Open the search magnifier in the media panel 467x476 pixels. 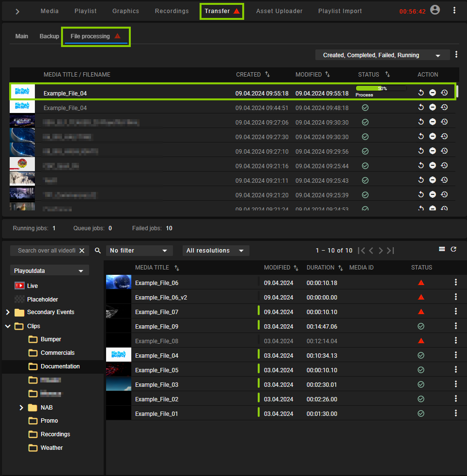pos(97,251)
